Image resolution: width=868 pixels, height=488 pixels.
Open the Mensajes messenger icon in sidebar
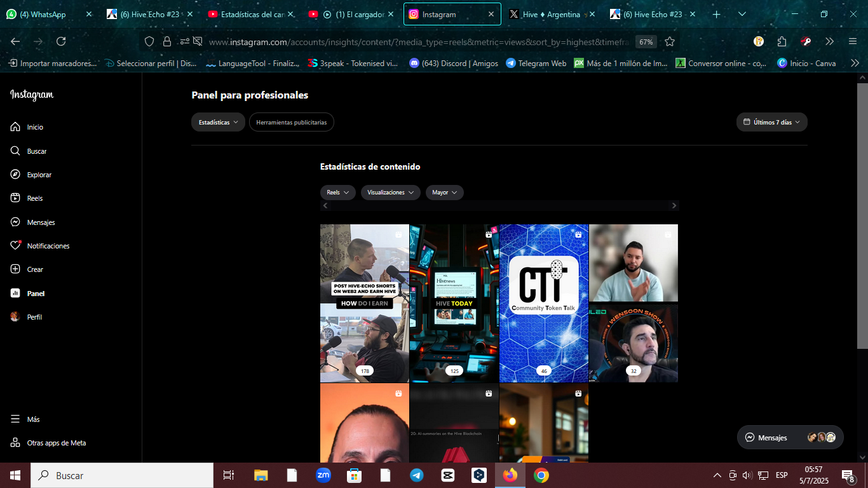(15, 222)
